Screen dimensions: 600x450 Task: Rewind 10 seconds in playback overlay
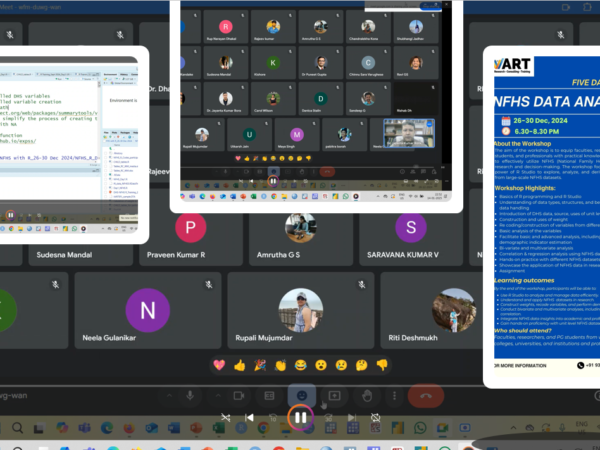tap(273, 418)
